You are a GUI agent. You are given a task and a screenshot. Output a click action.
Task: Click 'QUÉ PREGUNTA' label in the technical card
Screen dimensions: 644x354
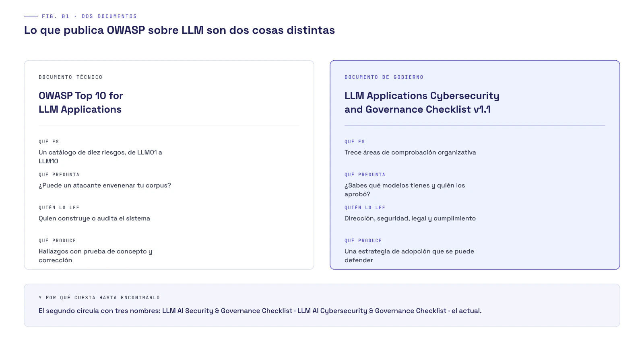tap(59, 175)
